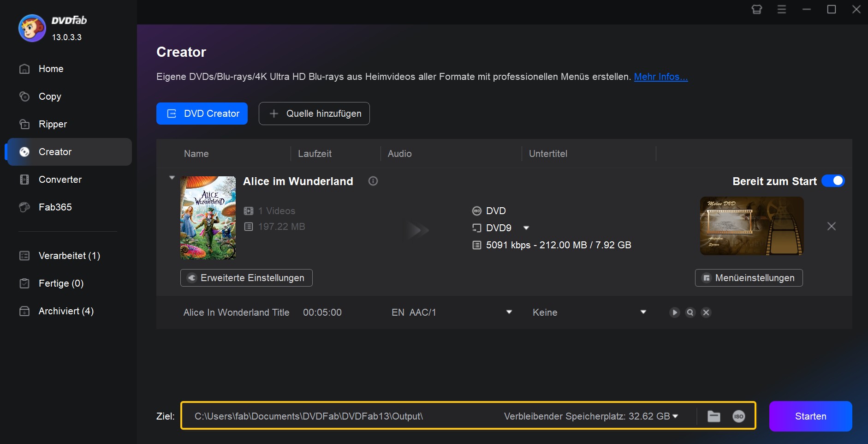Click the DVD menu template preview

pyautogui.click(x=752, y=226)
